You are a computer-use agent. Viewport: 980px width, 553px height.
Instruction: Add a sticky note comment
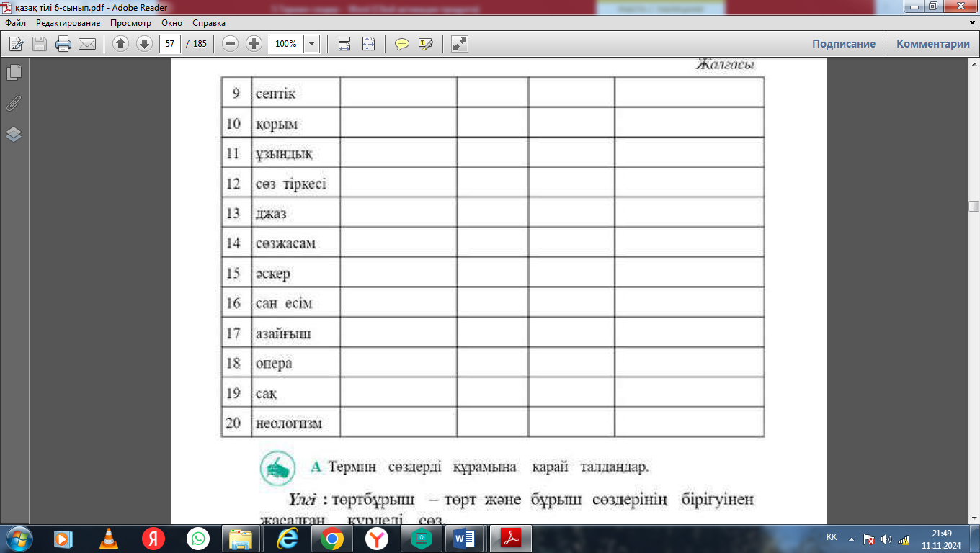pyautogui.click(x=401, y=44)
